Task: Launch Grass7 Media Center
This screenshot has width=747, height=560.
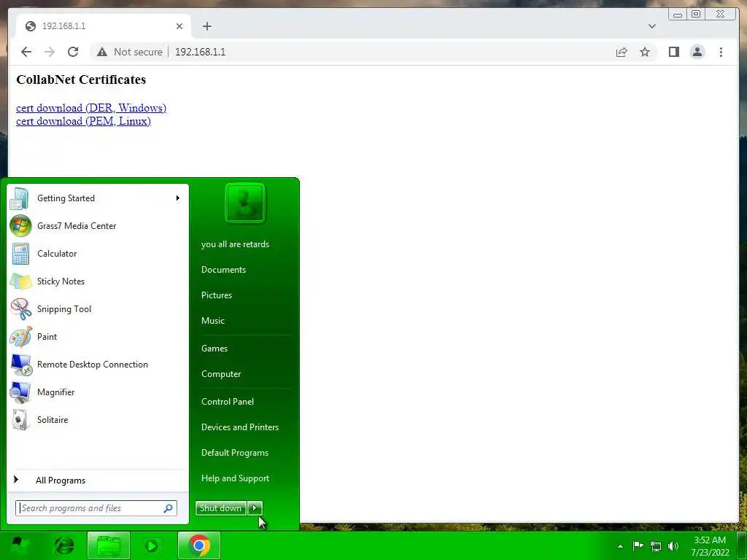Action: click(97, 226)
